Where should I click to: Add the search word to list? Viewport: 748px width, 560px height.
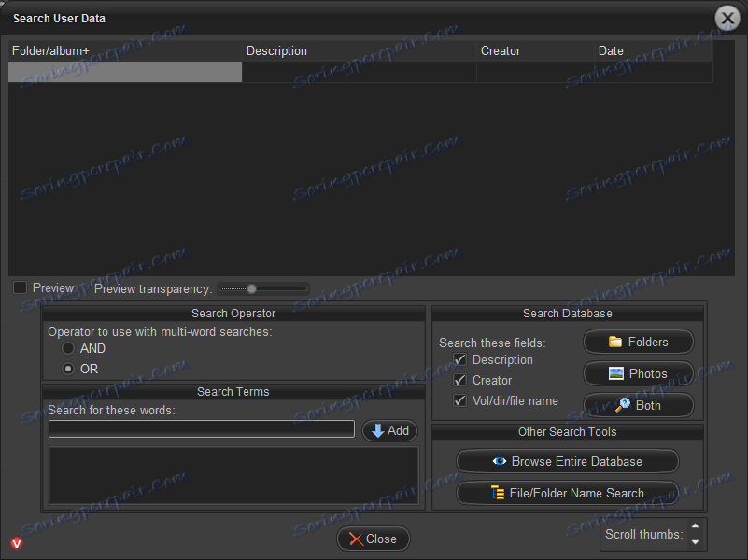pyautogui.click(x=389, y=431)
